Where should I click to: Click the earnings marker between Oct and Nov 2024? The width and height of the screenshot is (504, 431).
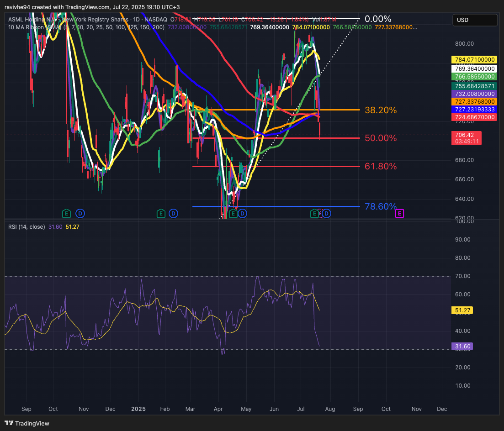point(66,213)
